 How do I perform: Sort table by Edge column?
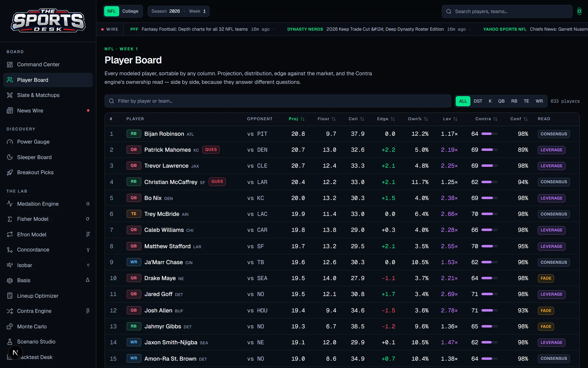click(x=386, y=119)
